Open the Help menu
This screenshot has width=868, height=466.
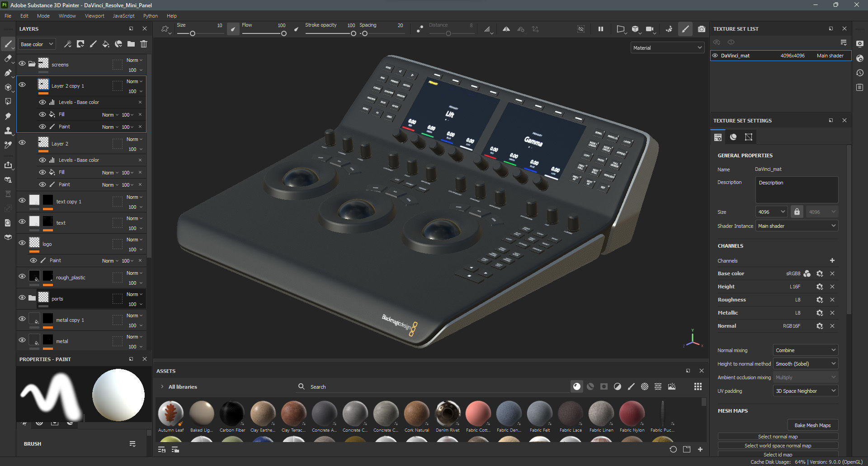[x=172, y=16]
